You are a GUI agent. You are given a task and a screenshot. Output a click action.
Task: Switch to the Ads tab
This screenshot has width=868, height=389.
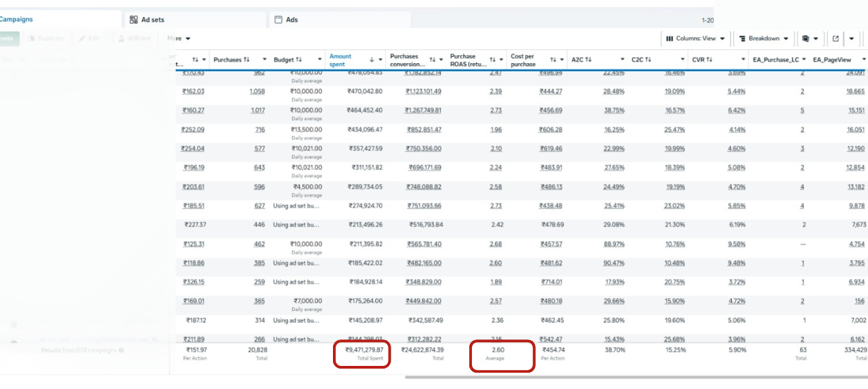(292, 20)
